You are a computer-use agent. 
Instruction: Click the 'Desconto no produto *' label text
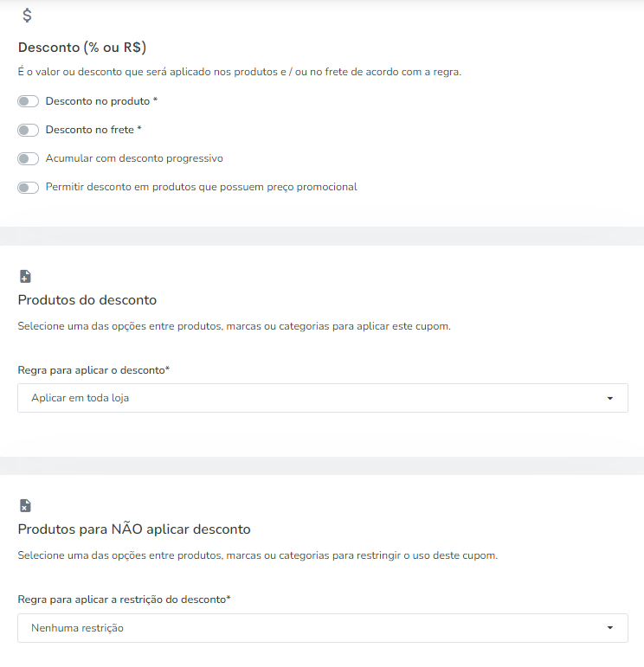[x=101, y=101]
